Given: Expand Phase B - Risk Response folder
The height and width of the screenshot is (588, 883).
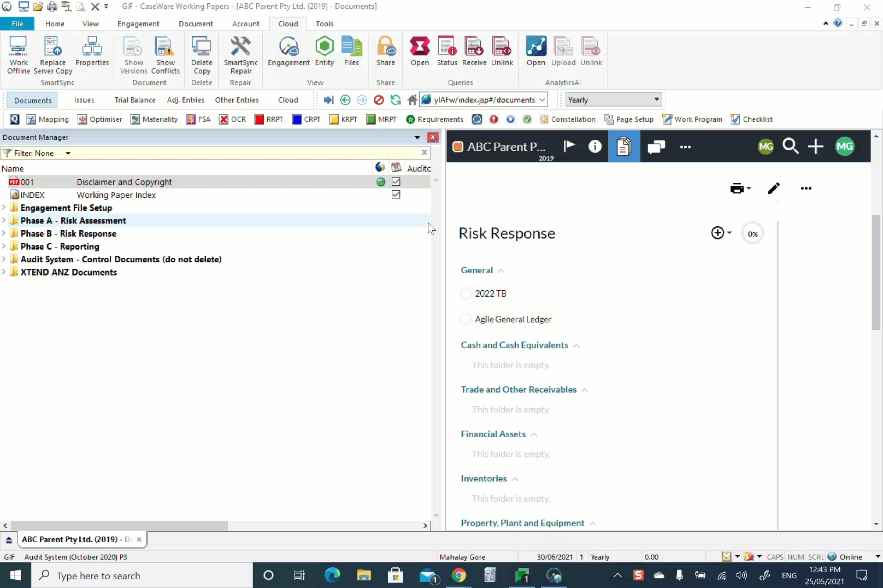Looking at the screenshot, I should pyautogui.click(x=4, y=233).
